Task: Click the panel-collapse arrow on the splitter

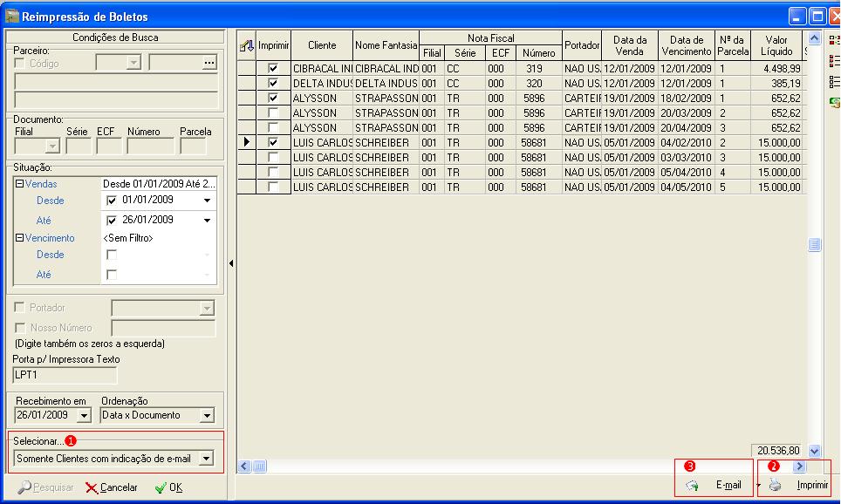Action: click(230, 262)
